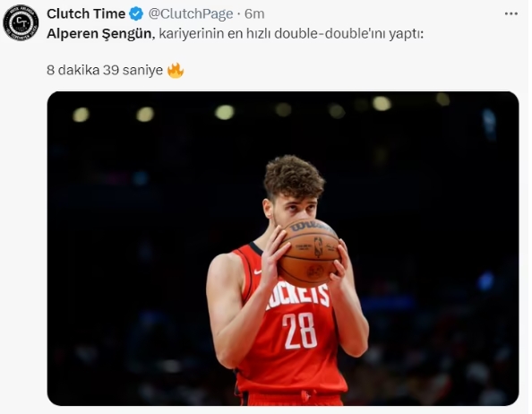532x414 pixels.
Task: Open the three-dot more options menu
Action: coord(511,14)
